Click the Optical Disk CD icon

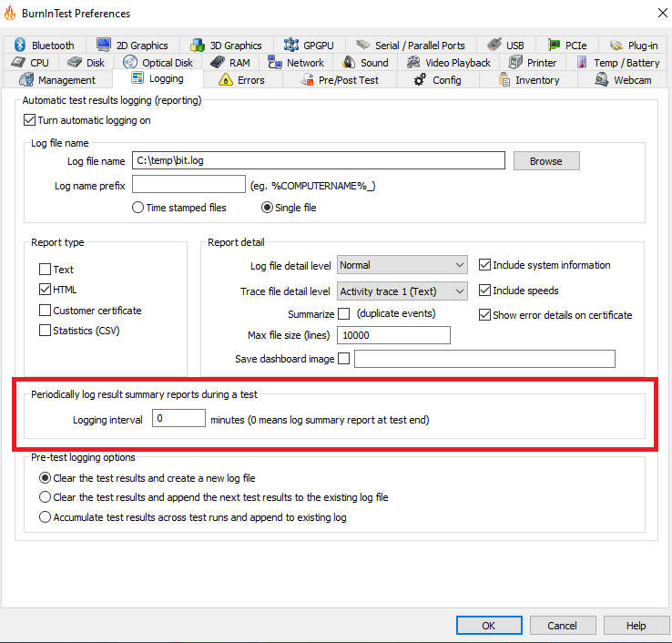coord(130,62)
